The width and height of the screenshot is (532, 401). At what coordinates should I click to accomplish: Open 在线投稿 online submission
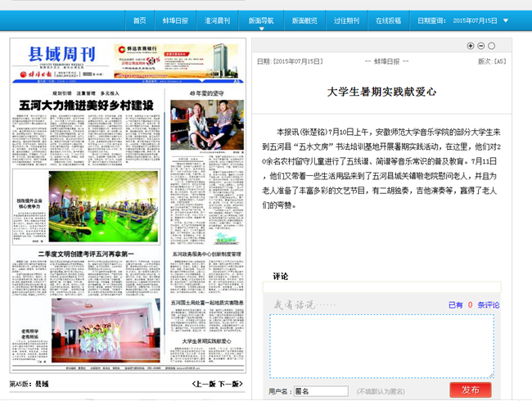point(389,20)
